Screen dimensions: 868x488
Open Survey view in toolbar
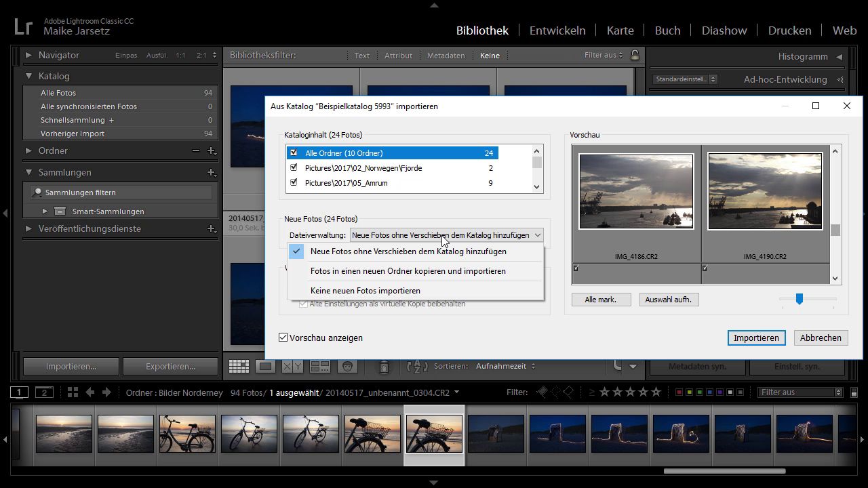tap(319, 367)
